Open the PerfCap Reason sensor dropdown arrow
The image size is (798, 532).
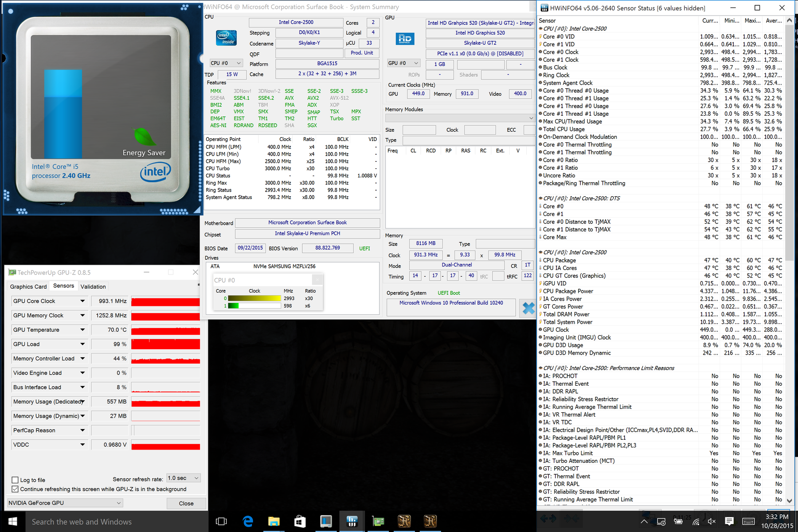coord(82,430)
